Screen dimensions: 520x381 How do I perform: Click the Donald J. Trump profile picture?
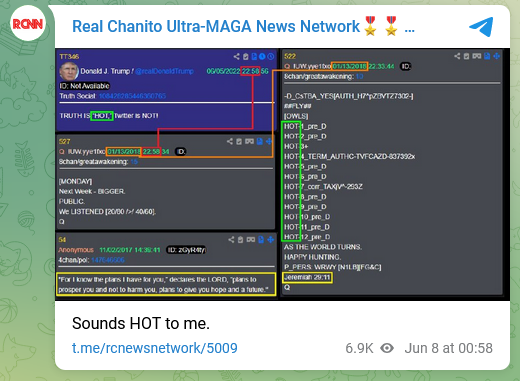click(x=69, y=71)
